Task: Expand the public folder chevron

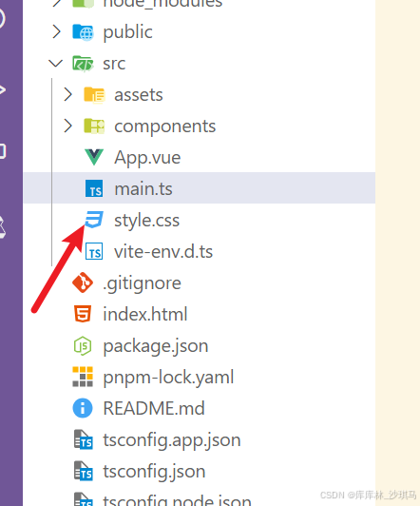Action: pyautogui.click(x=57, y=31)
